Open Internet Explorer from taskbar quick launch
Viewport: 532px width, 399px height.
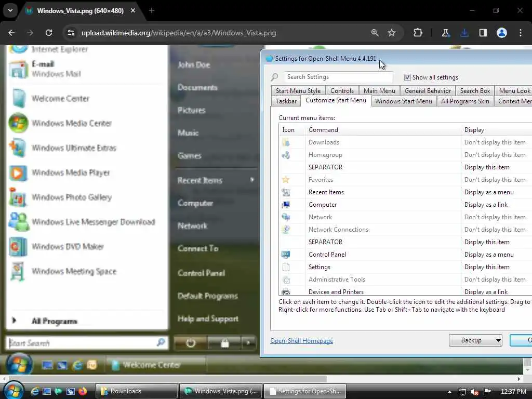point(35,391)
